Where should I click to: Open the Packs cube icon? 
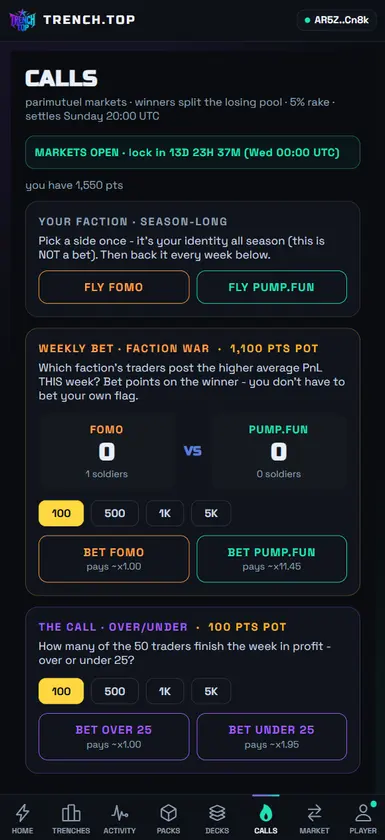(168, 813)
